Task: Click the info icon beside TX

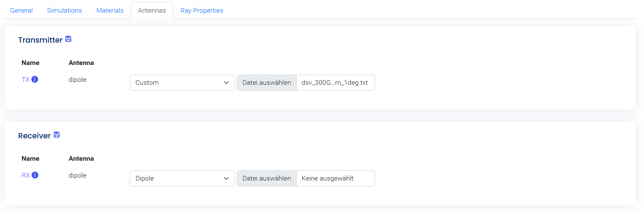Action: point(35,79)
